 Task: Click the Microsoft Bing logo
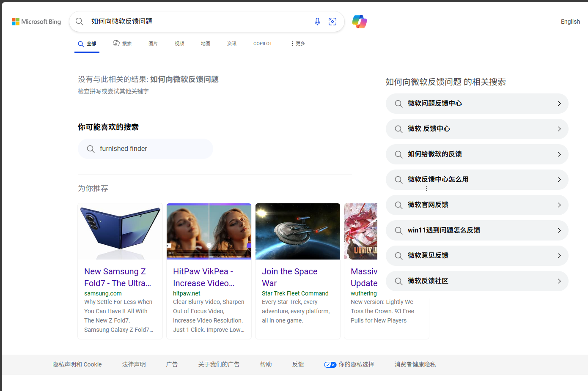tap(36, 21)
